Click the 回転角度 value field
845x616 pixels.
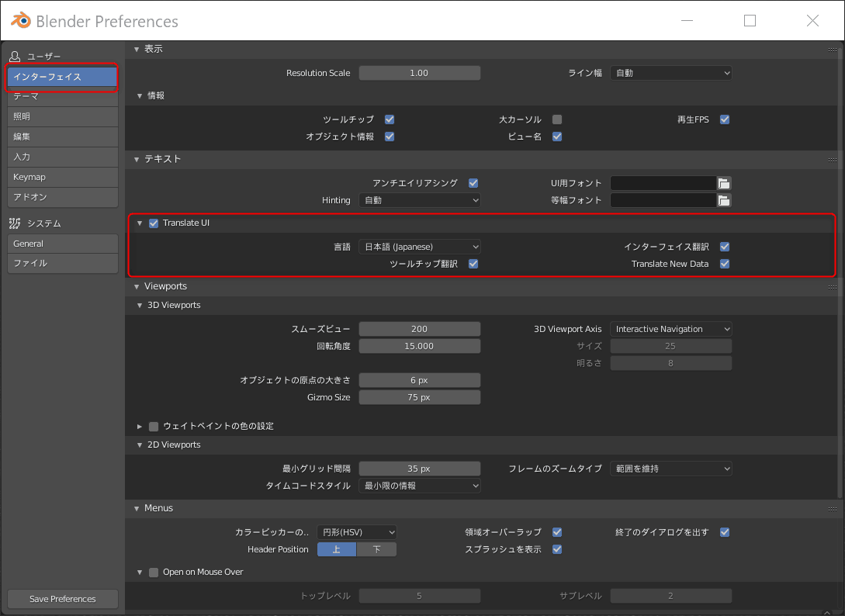pos(419,347)
